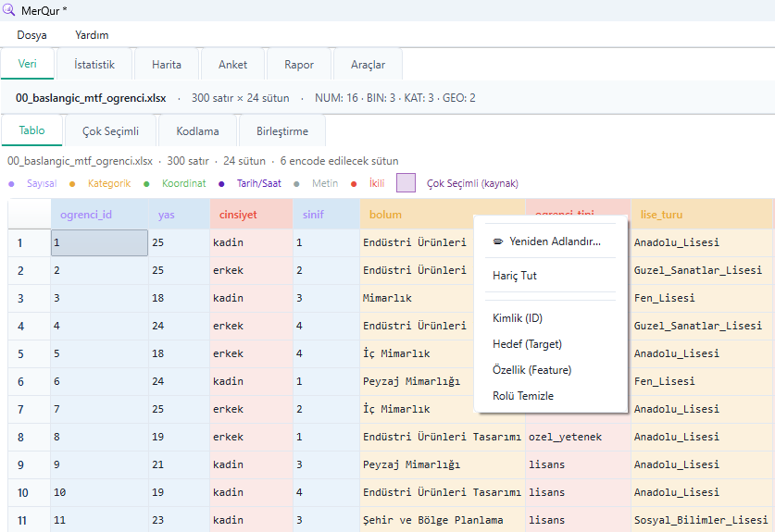Image resolution: width=775 pixels, height=532 pixels.
Task: Set column role to Hedef (Target)
Action: click(551, 344)
